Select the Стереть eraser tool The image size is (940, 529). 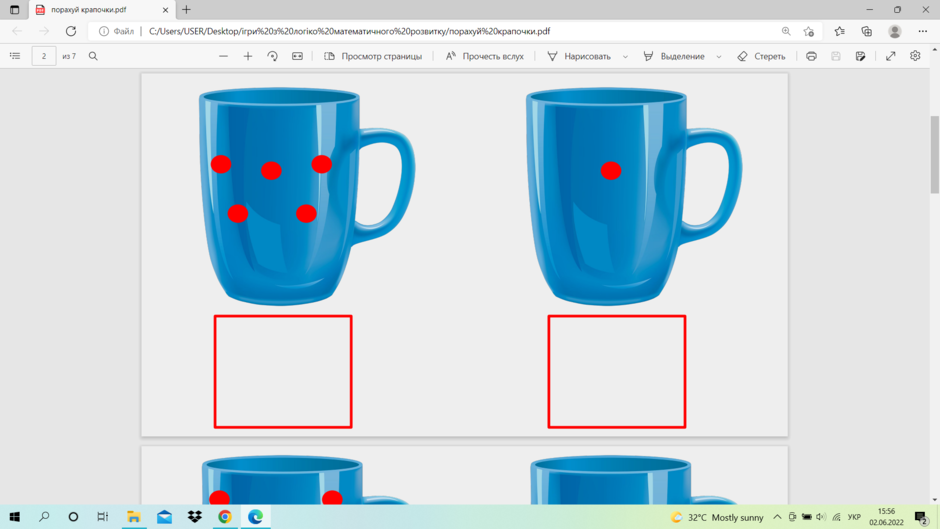click(x=761, y=56)
